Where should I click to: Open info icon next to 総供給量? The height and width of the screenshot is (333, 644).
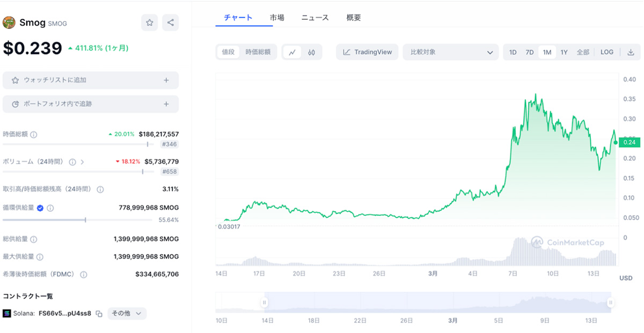(x=34, y=239)
